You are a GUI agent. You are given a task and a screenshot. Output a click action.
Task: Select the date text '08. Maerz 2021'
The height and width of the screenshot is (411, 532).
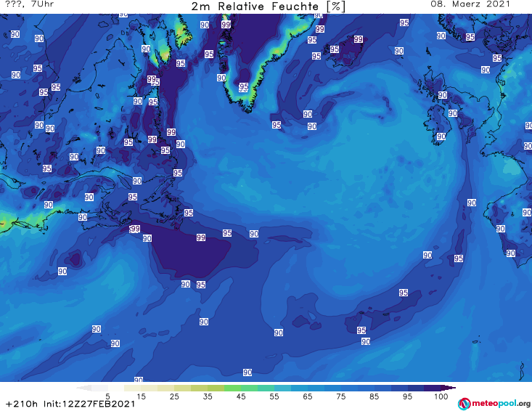[x=470, y=4]
